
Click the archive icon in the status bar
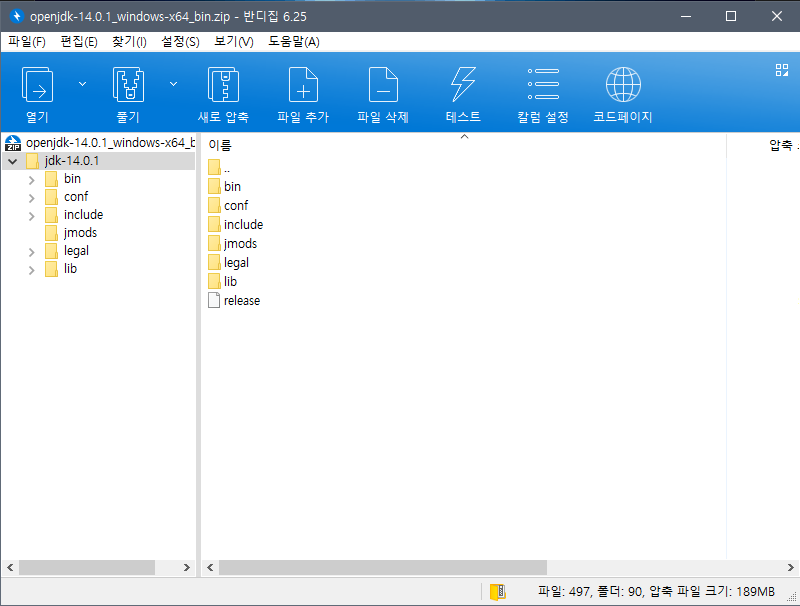[497, 592]
